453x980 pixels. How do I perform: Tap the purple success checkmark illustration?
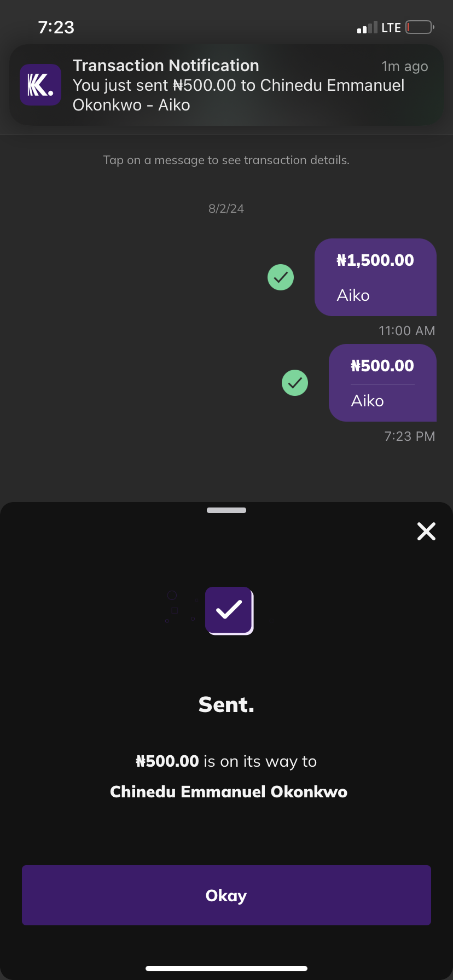pos(229,610)
